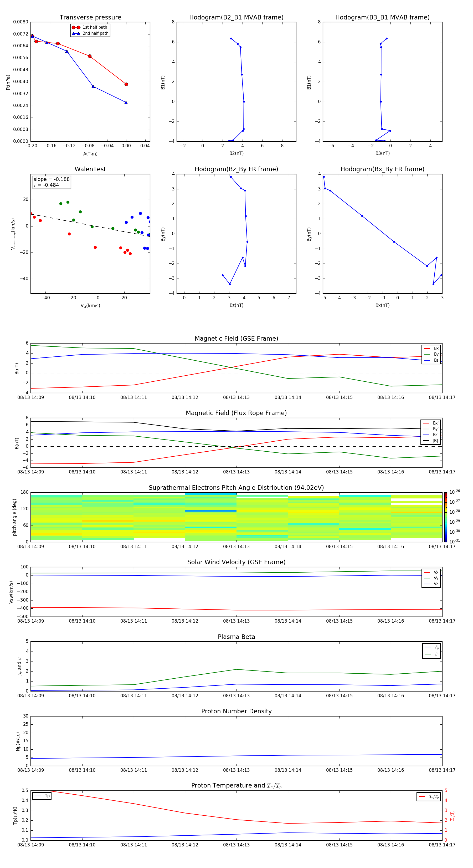Click the pitch angle colorbar
Screen dimensions: 473x868
click(445, 517)
